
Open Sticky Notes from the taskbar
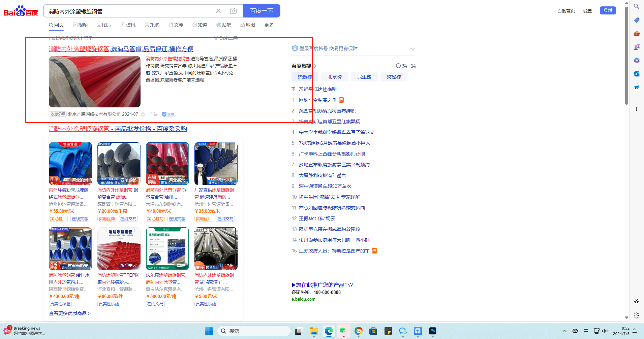pyautogui.click(x=388, y=331)
